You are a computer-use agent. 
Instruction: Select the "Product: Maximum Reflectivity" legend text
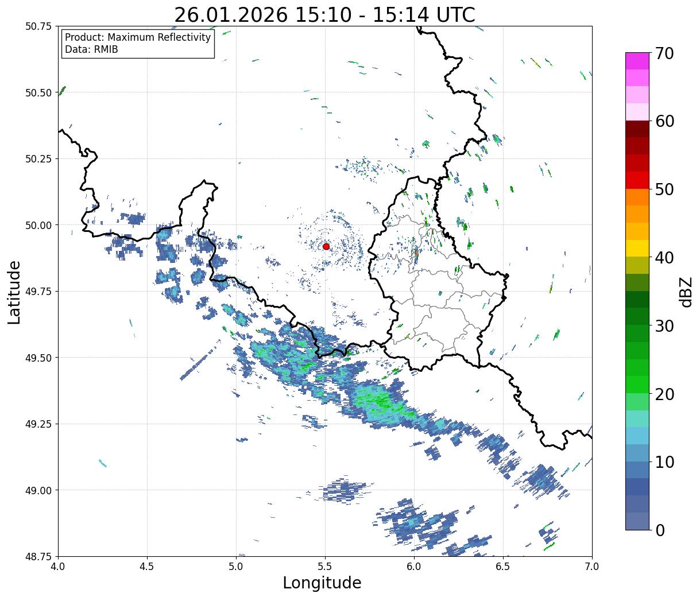pyautogui.click(x=138, y=37)
